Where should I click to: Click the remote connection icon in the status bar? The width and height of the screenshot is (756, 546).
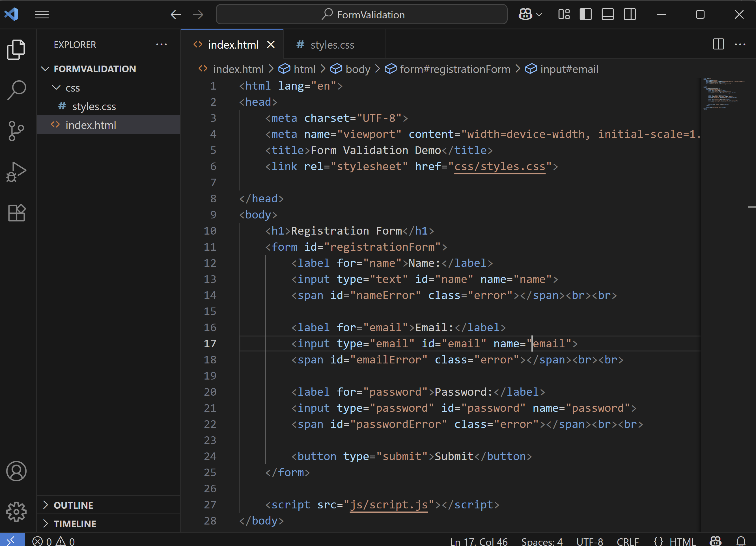(12, 540)
